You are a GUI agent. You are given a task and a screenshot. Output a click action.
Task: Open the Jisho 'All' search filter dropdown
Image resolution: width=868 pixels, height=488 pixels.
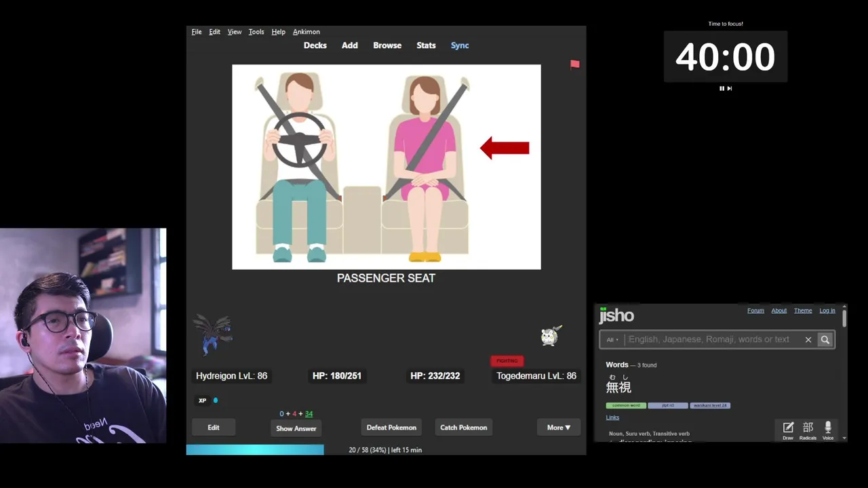pos(612,340)
